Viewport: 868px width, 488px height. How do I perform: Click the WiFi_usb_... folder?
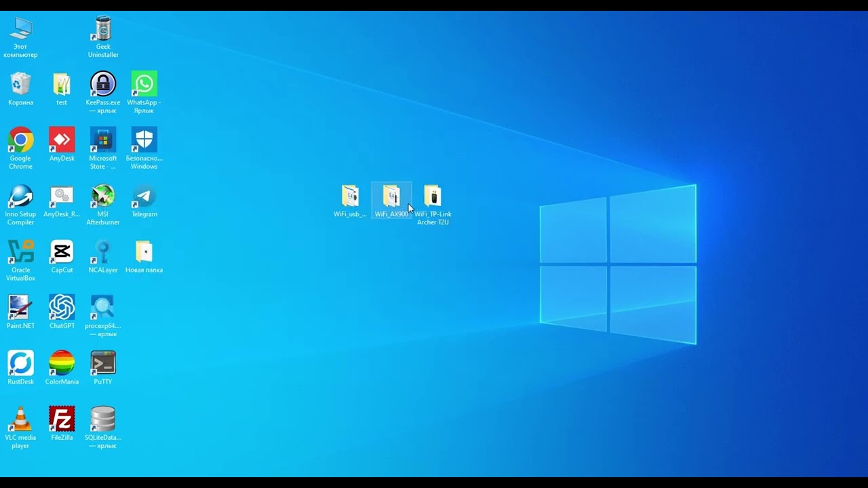[x=350, y=196]
